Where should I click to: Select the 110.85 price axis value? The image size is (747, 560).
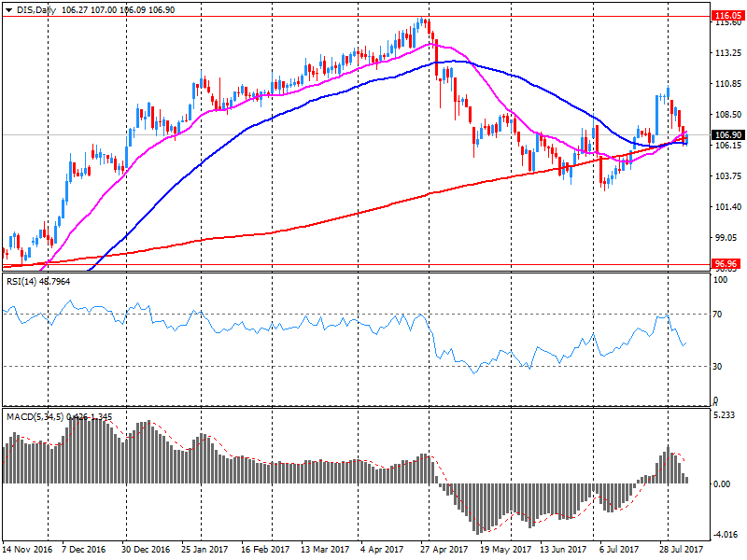(728, 84)
